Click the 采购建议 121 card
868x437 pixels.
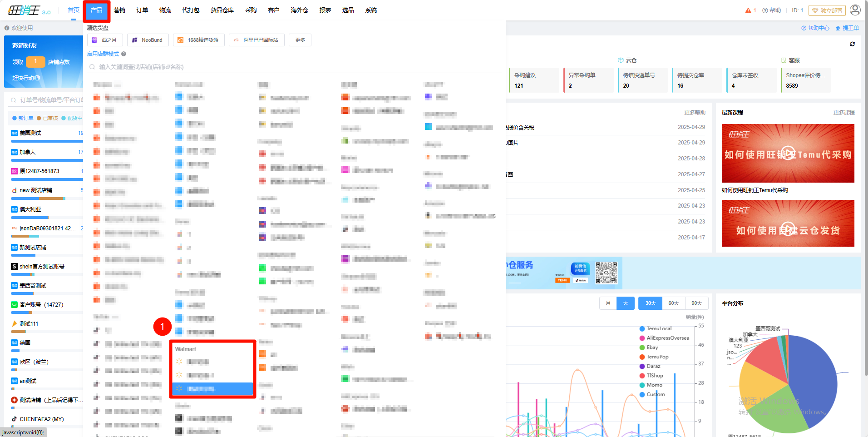coord(534,80)
